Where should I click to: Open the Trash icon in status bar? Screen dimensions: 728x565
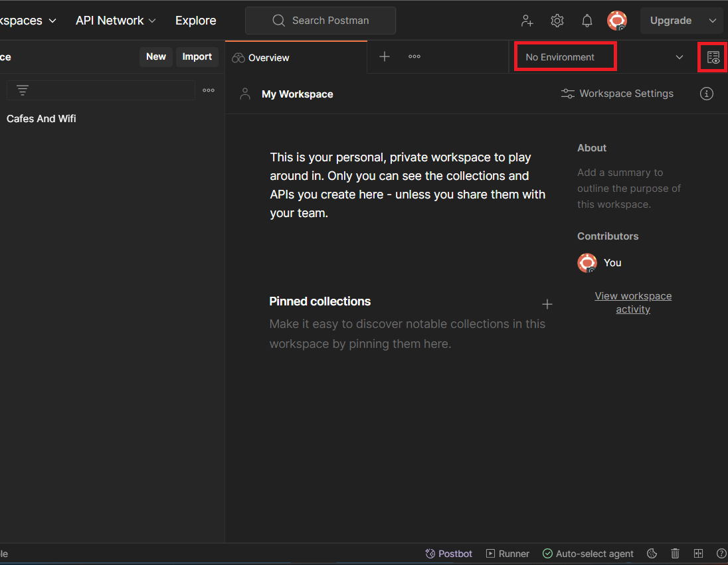tap(675, 554)
